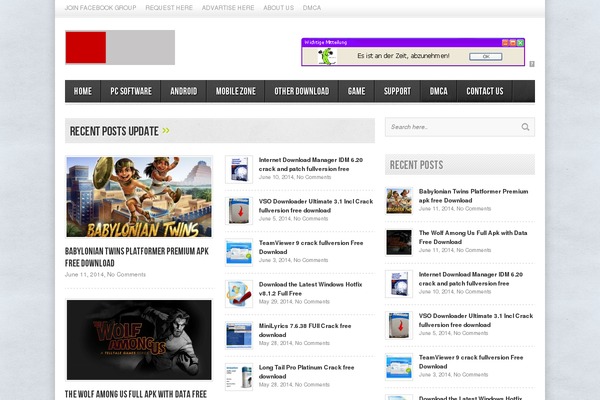This screenshot has height=400, width=600.
Task: Follow the DMCA link in top bar
Action: click(x=312, y=8)
